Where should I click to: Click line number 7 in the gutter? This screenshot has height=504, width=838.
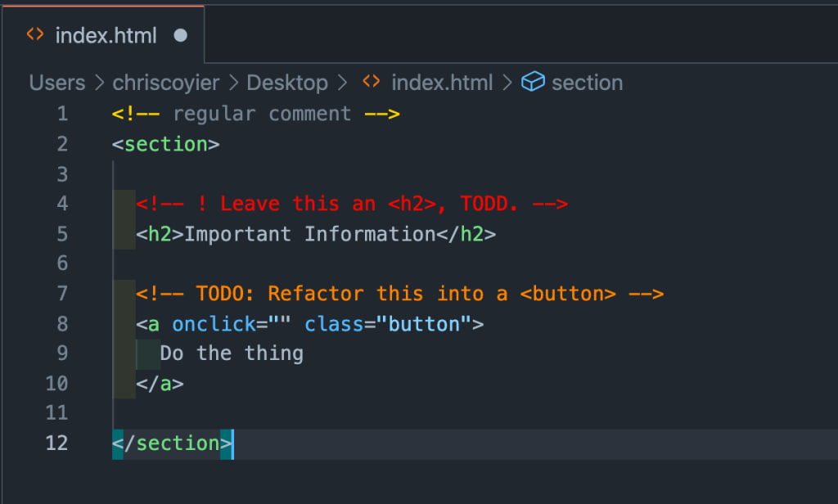point(62,293)
